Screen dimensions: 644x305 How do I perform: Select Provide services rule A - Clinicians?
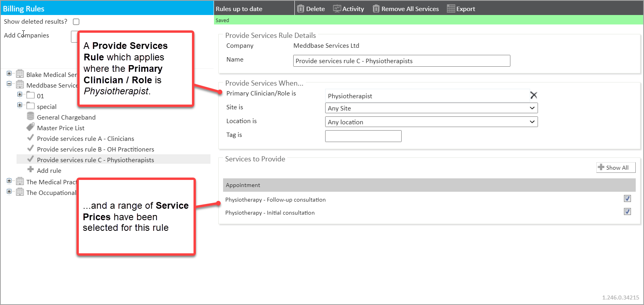pos(85,138)
